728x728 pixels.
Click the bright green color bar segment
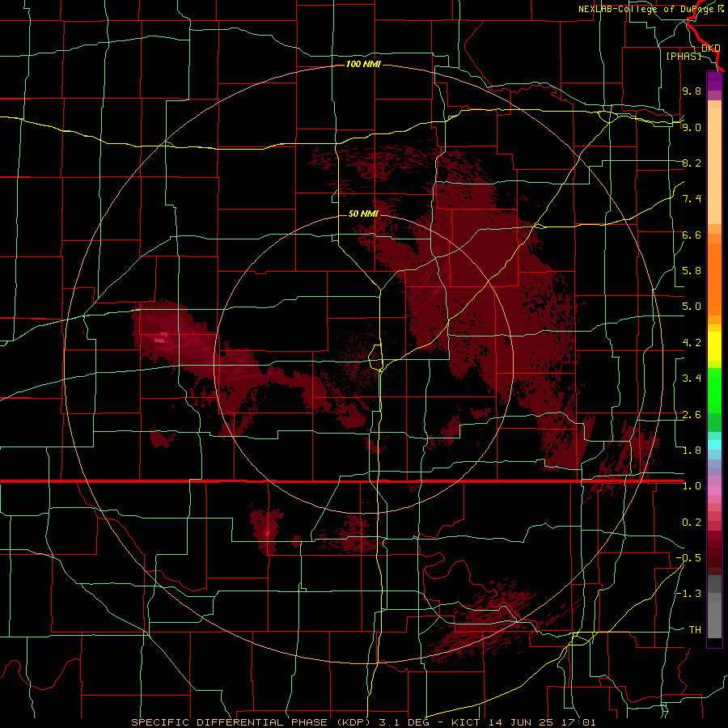714,390
